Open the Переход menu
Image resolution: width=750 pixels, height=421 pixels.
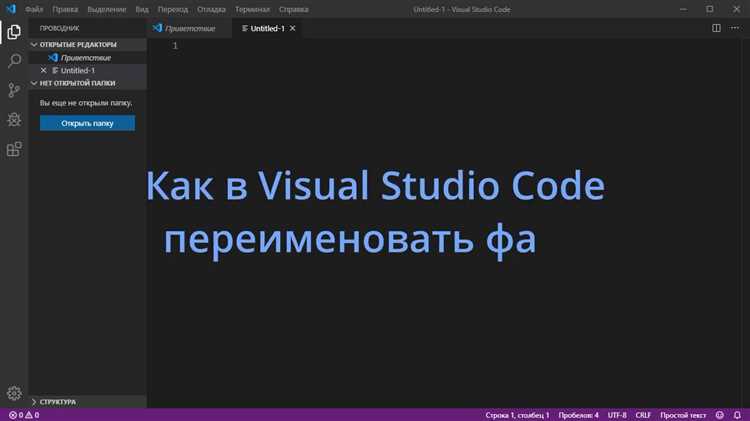coord(173,9)
